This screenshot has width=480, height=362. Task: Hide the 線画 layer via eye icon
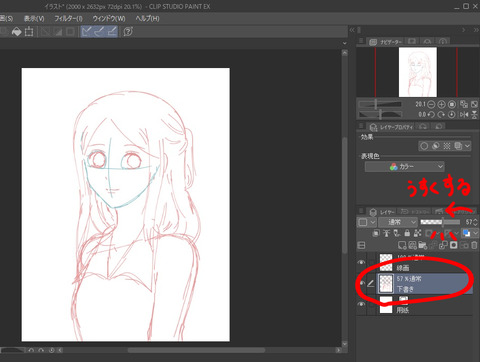click(361, 262)
